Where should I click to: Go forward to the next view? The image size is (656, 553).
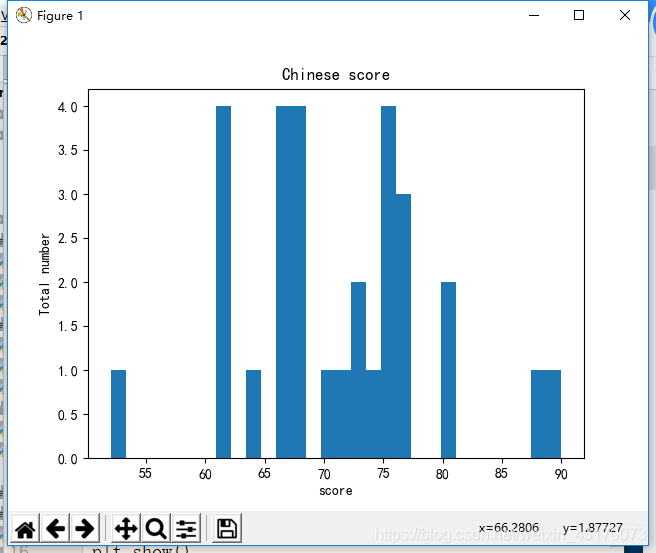coord(85,528)
